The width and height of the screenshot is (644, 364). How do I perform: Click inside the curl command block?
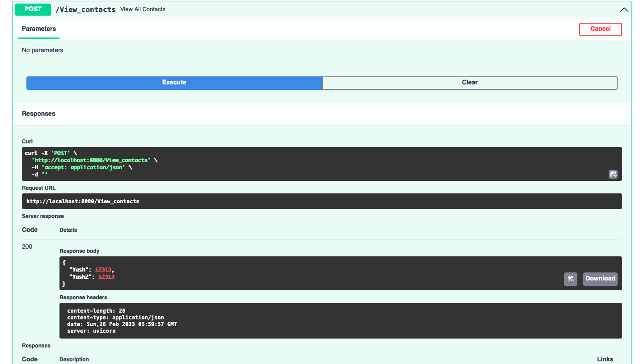click(179, 163)
